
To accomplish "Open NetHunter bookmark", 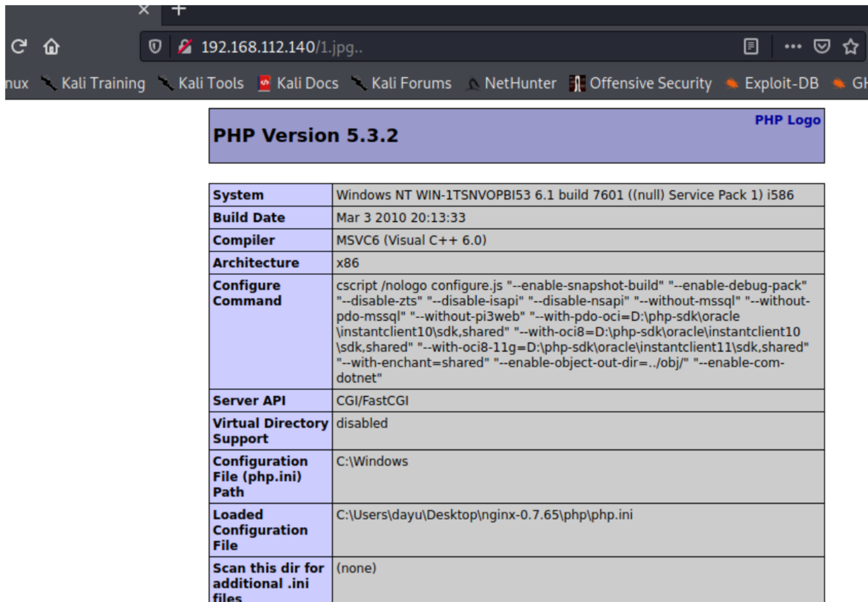I will coord(511,83).
